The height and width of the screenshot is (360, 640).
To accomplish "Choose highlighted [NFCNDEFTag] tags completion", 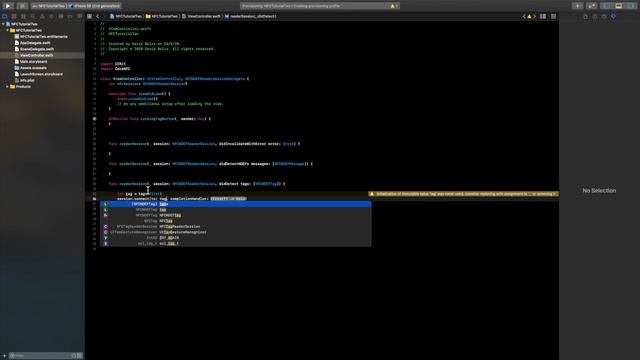I will 236,204.
